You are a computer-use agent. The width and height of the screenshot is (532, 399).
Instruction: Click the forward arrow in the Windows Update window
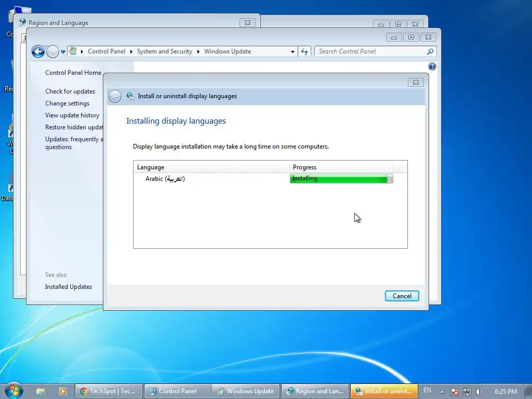click(52, 51)
